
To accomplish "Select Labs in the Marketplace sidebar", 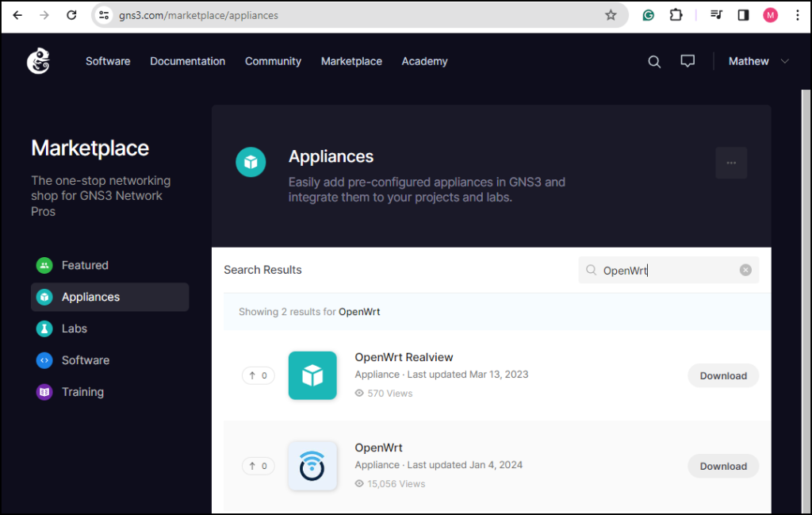I will click(x=109, y=329).
